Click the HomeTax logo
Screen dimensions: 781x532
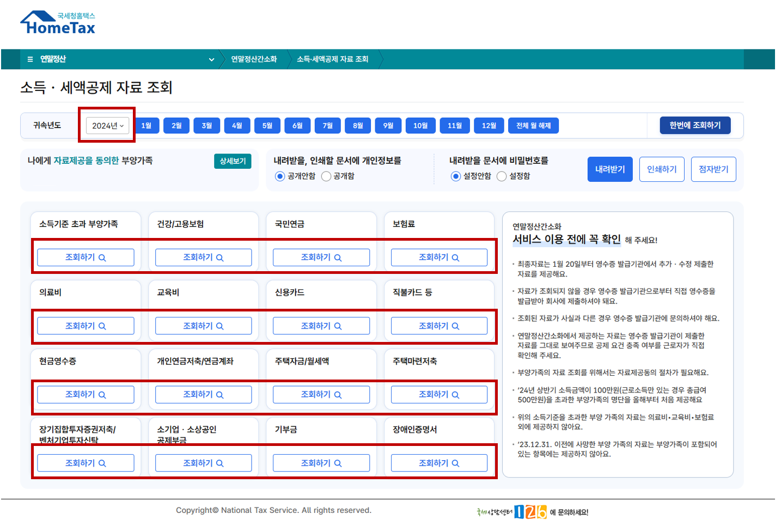58,23
